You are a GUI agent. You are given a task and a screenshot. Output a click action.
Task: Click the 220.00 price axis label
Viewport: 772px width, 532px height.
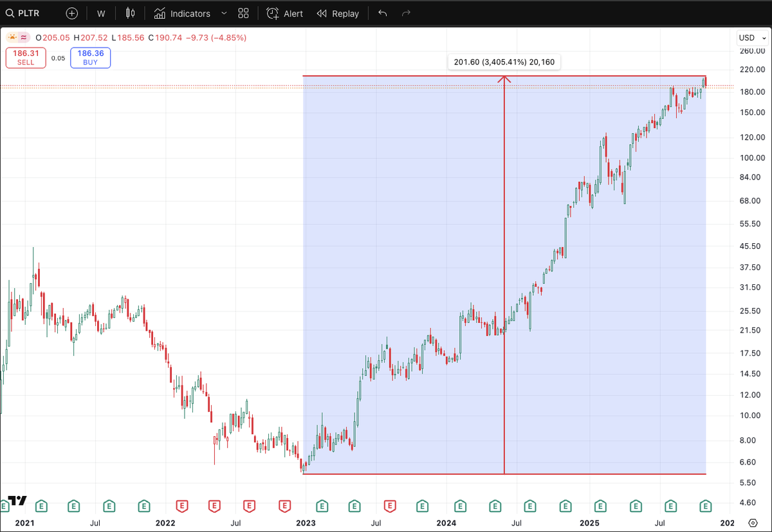point(752,69)
